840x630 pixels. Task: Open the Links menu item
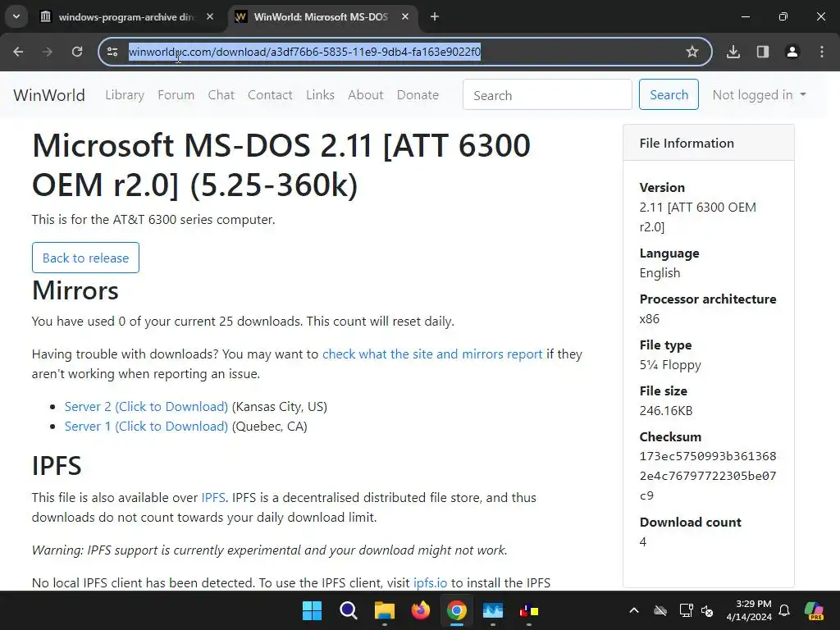coord(321,95)
